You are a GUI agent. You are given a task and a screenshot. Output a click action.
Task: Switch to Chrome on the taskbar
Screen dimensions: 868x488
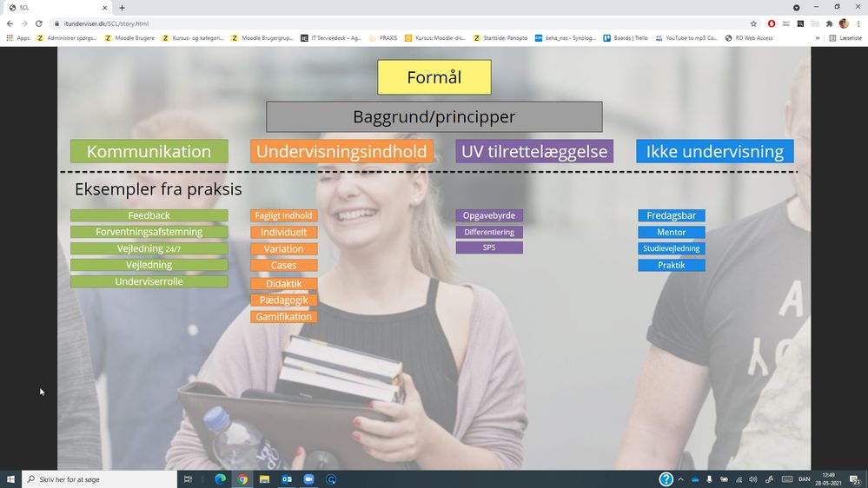242,479
